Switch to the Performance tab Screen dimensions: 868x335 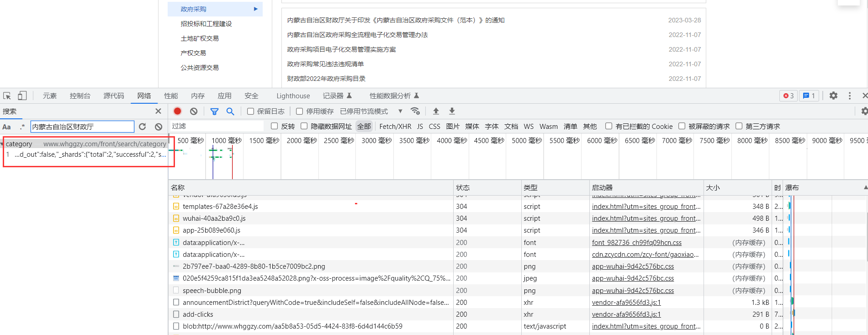point(171,96)
